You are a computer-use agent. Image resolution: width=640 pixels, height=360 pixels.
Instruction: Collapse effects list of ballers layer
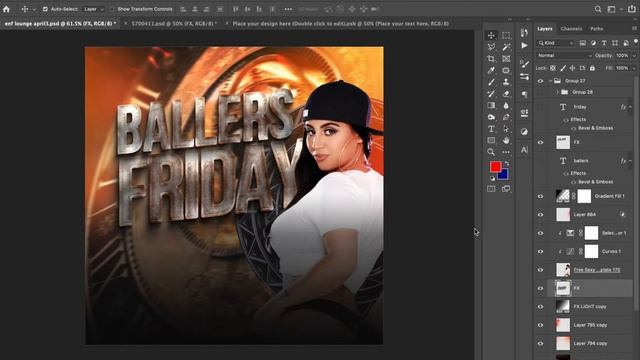click(630, 161)
